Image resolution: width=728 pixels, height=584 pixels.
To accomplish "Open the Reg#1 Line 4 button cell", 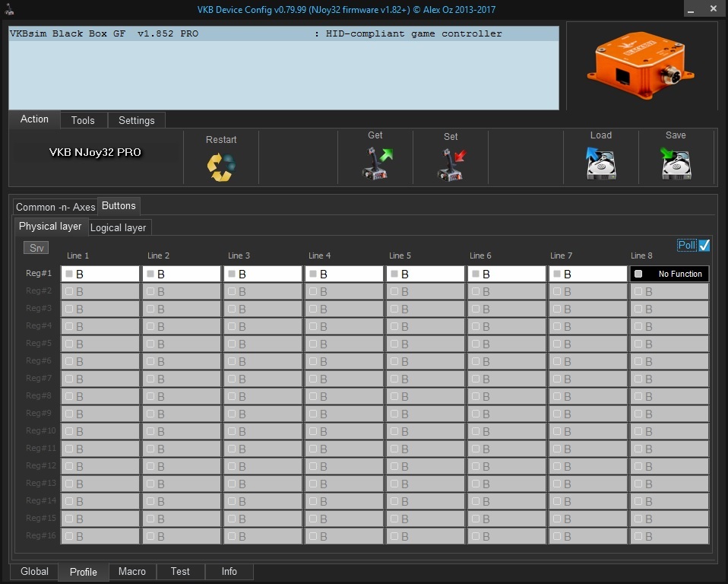I will [x=350, y=274].
